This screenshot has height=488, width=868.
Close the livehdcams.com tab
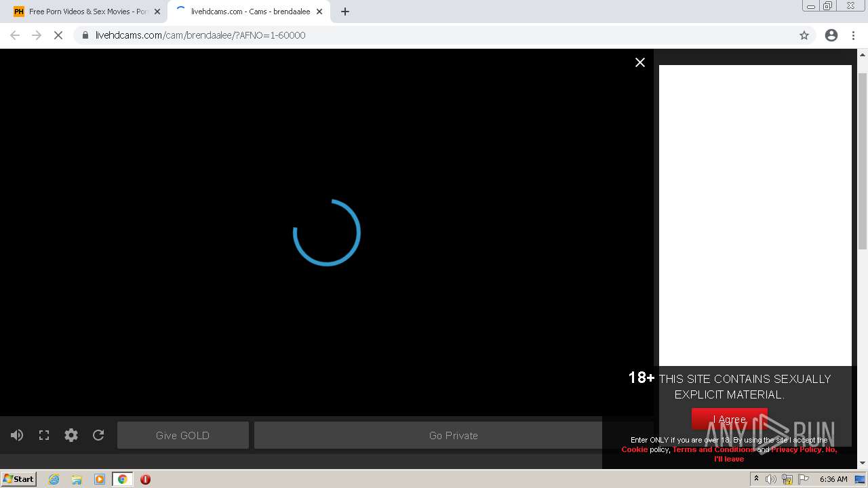click(x=319, y=12)
